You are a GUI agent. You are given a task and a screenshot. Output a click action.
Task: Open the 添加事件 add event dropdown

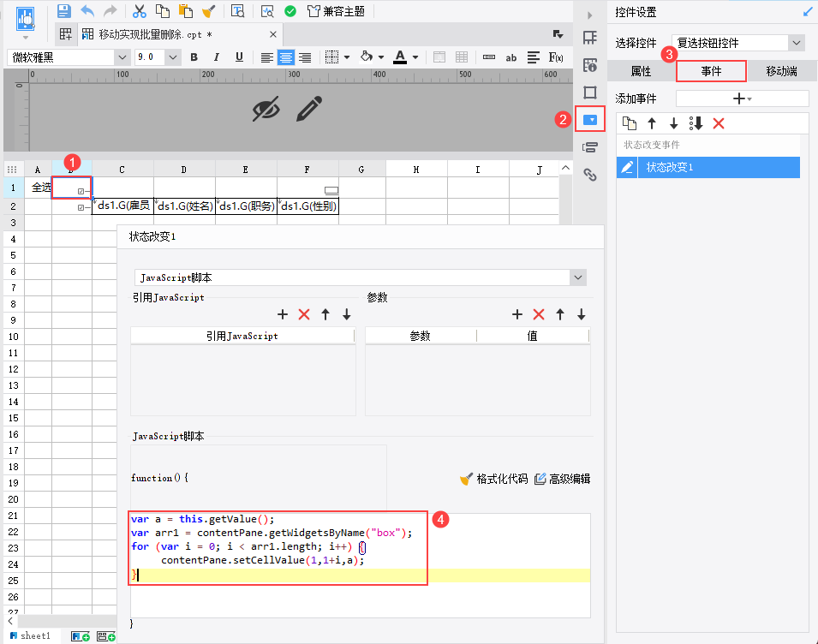point(742,98)
